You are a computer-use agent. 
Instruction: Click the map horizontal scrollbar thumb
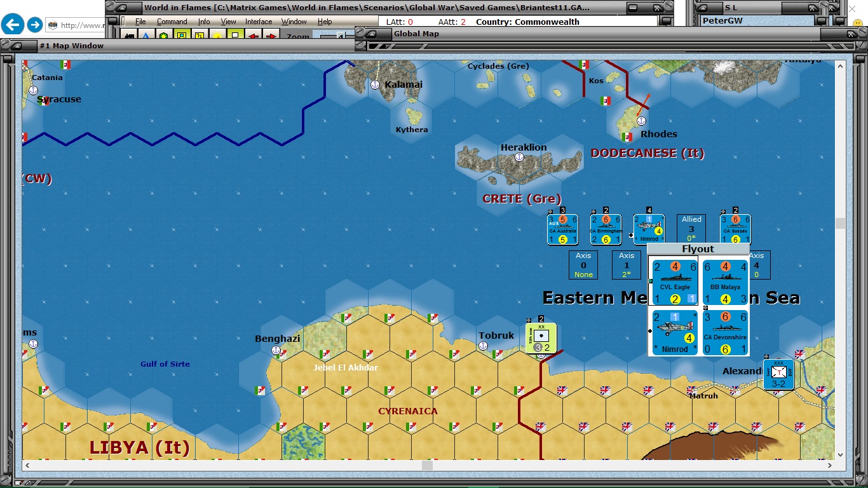pyautogui.click(x=428, y=466)
